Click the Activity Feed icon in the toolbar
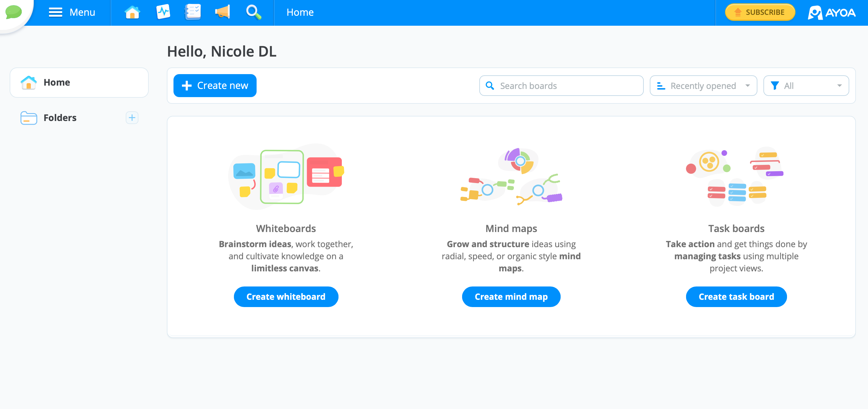The width and height of the screenshot is (868, 409). (163, 12)
